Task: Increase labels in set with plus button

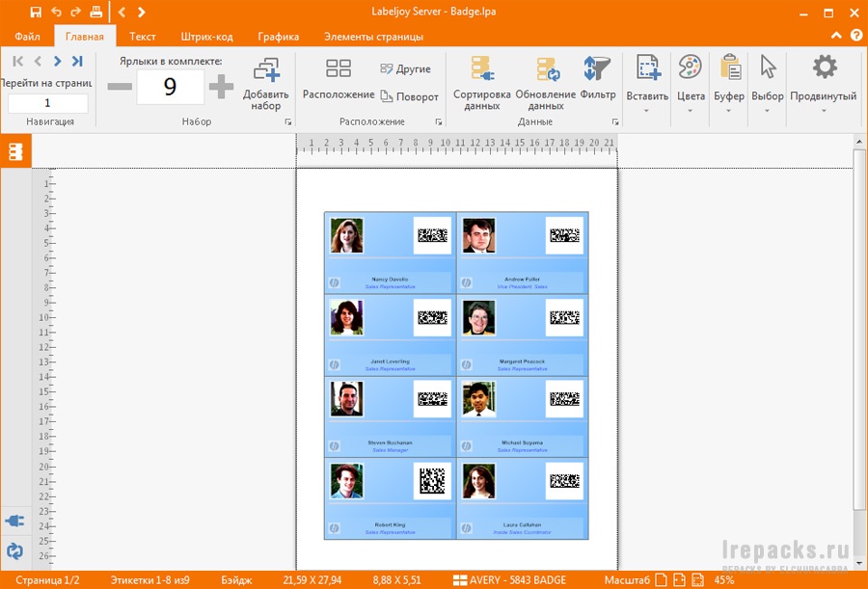Action: (x=221, y=88)
